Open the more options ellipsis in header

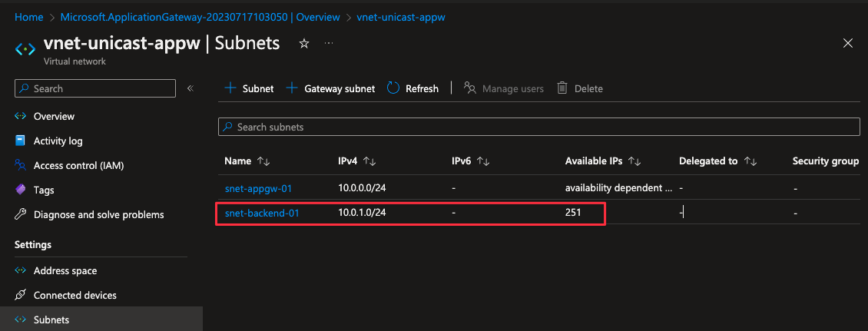(329, 44)
